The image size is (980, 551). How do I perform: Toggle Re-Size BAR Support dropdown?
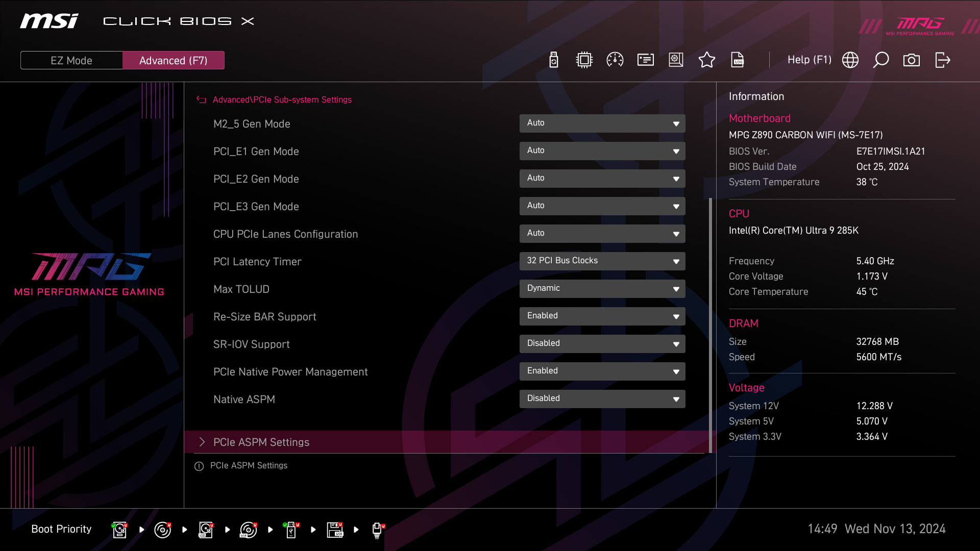tap(602, 316)
